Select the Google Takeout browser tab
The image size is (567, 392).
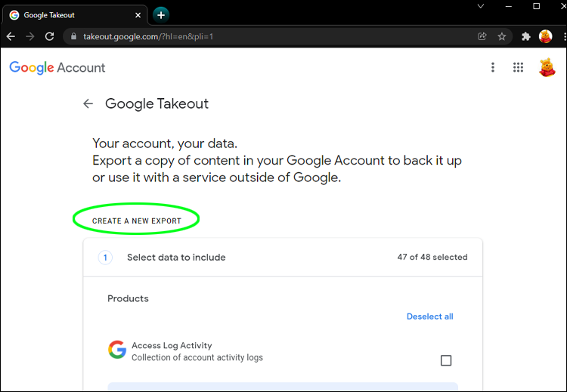coord(72,15)
